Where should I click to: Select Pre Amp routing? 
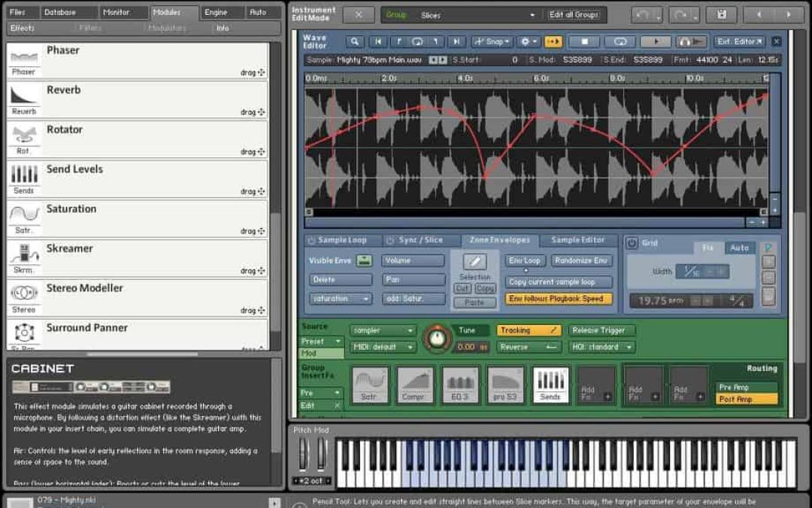click(x=747, y=388)
